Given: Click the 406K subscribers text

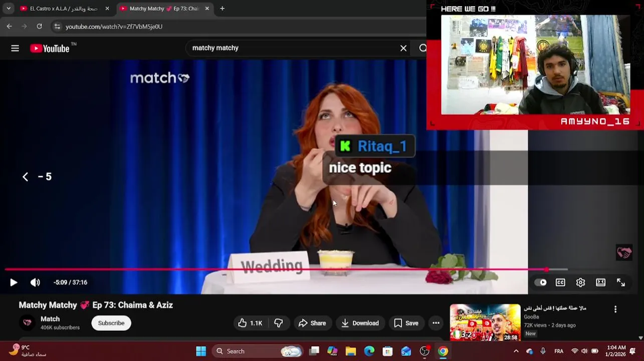Looking at the screenshot, I should pyautogui.click(x=60, y=328).
